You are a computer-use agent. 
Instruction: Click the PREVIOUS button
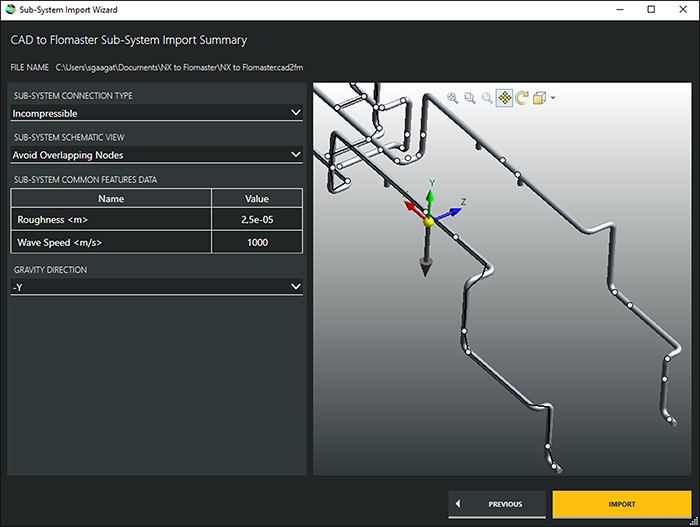[x=497, y=504]
